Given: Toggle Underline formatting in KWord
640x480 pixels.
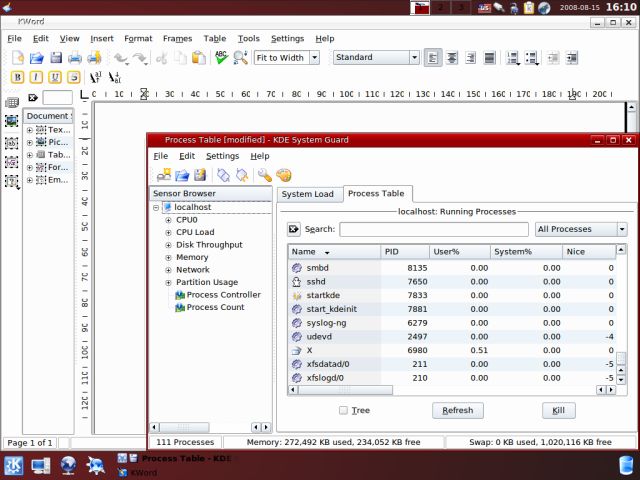Looking at the screenshot, I should click(x=55, y=77).
